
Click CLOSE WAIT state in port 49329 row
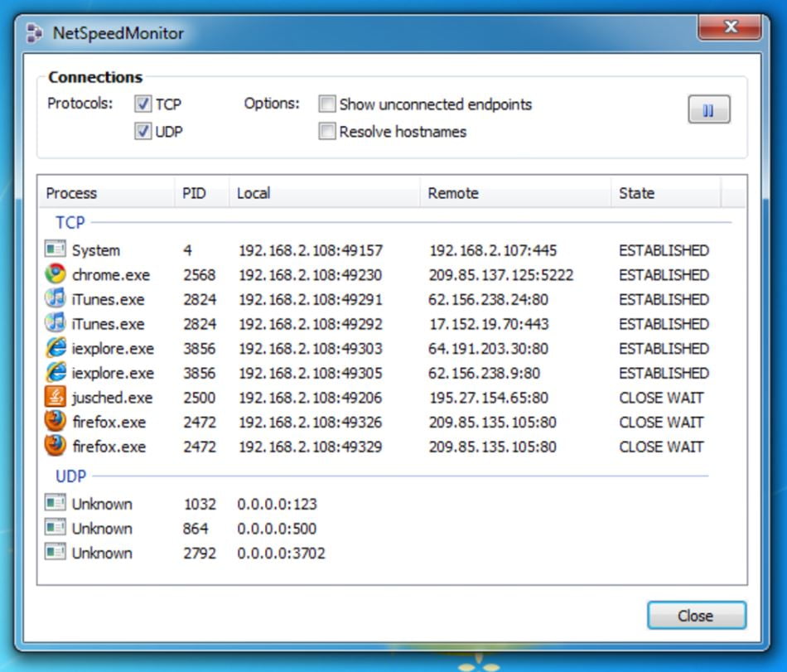(x=661, y=447)
